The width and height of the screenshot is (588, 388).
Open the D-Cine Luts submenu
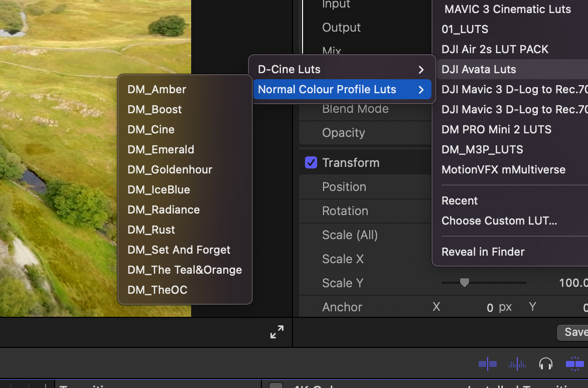point(340,69)
